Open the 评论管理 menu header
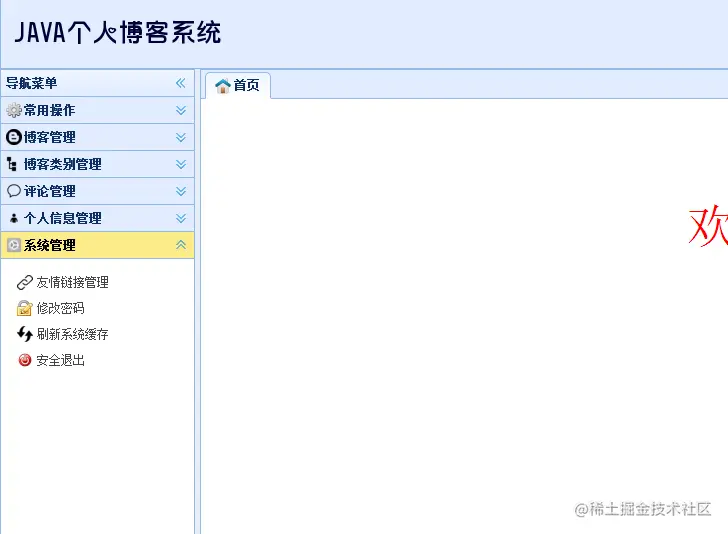This screenshot has width=728, height=534. point(98,191)
